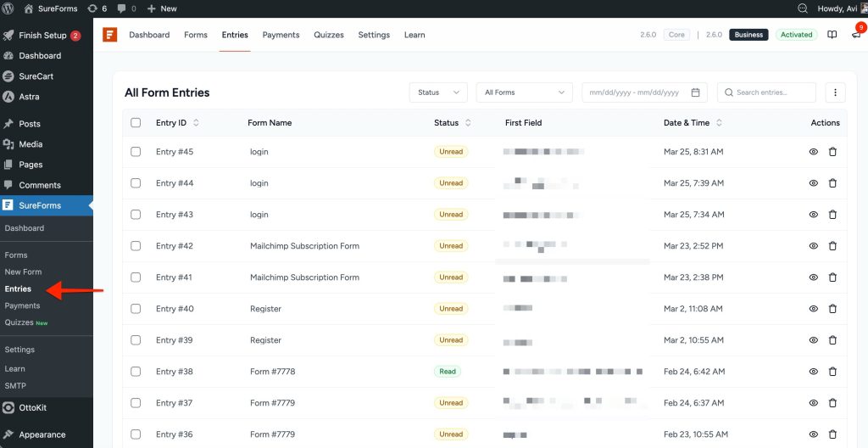Click the Business plan badge
Viewport: 868px width, 448px height.
click(748, 35)
